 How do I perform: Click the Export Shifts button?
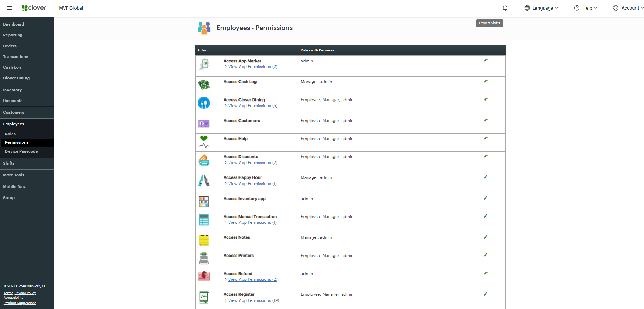click(489, 23)
